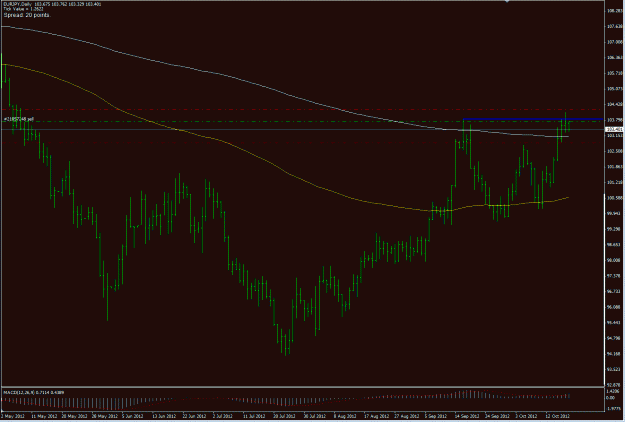This screenshot has width=625, height=422.
Task: Click the 96.088 price scale label
Action: tap(615, 307)
